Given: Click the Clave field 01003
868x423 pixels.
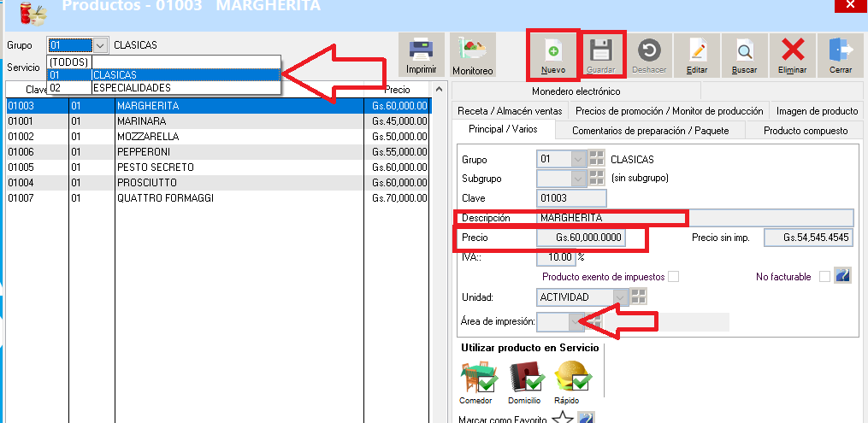Looking at the screenshot, I should pyautogui.click(x=572, y=198).
